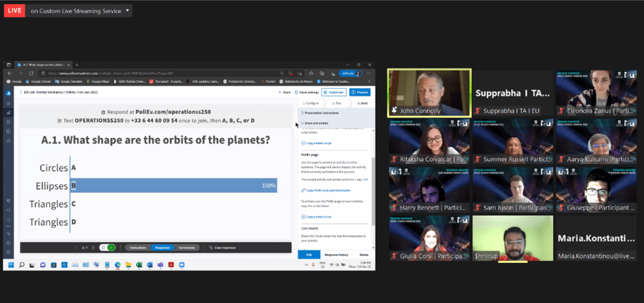The image size is (644, 303).
Task: Click the back arrow beside EU-L06 breadcrumb
Action: tap(20, 92)
